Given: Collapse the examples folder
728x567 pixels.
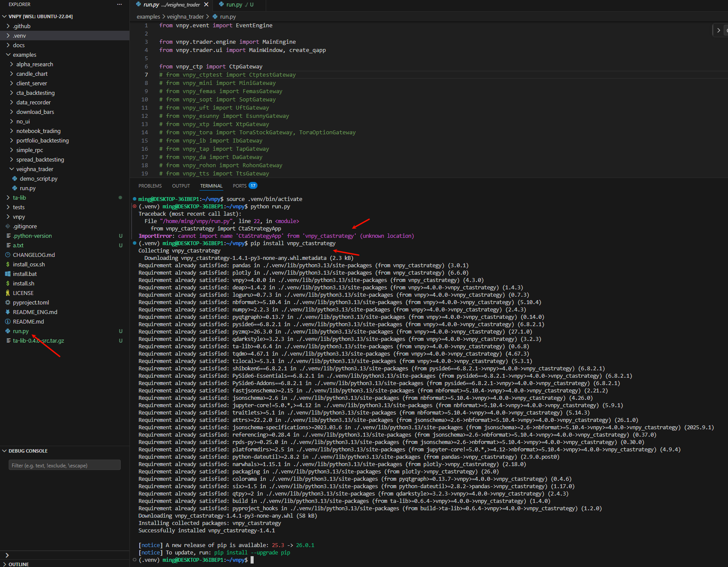Looking at the screenshot, I should (x=24, y=55).
